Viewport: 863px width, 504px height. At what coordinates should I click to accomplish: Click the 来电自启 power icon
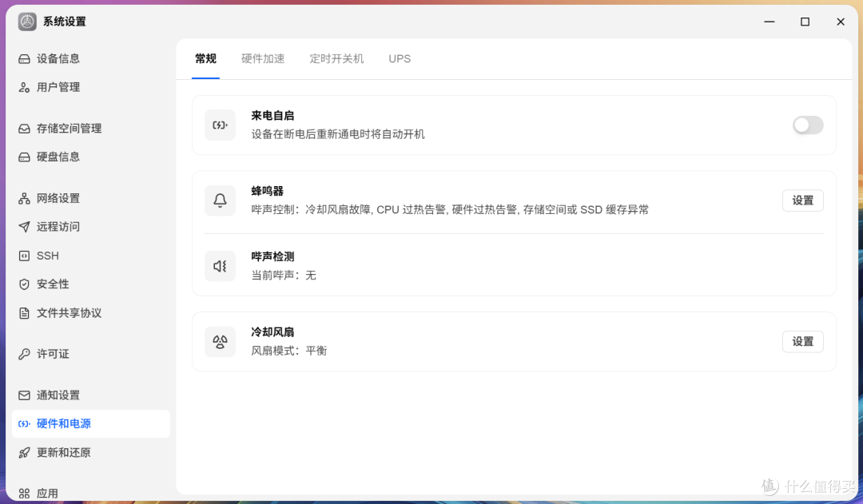pyautogui.click(x=221, y=125)
